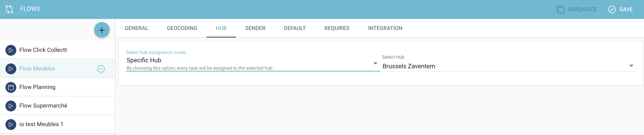Image resolution: width=644 pixels, height=135 pixels.
Task: Click play icon beside Flow Meubles
Action: (11, 69)
